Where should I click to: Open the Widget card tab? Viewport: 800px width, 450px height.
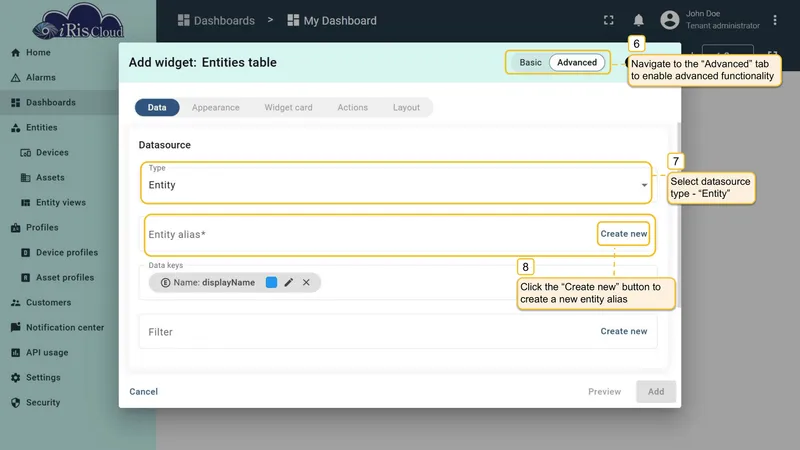[x=288, y=108]
